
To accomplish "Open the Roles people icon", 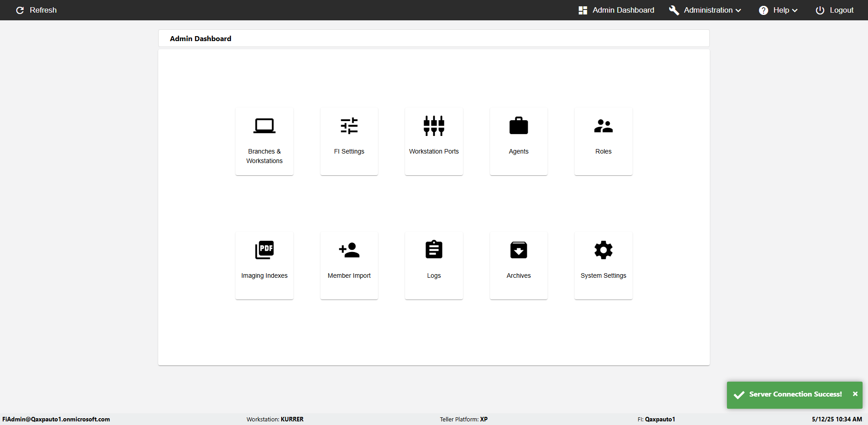I will (x=604, y=126).
